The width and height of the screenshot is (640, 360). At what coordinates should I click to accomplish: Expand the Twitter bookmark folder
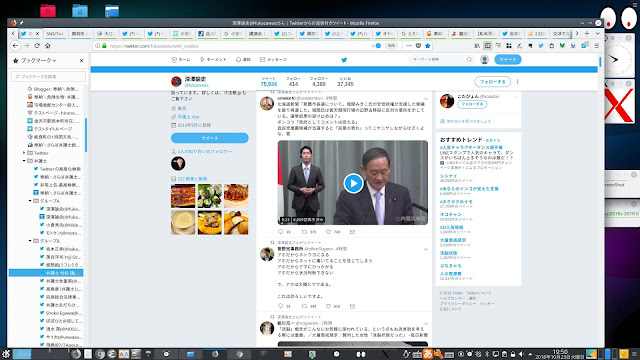coord(24,153)
